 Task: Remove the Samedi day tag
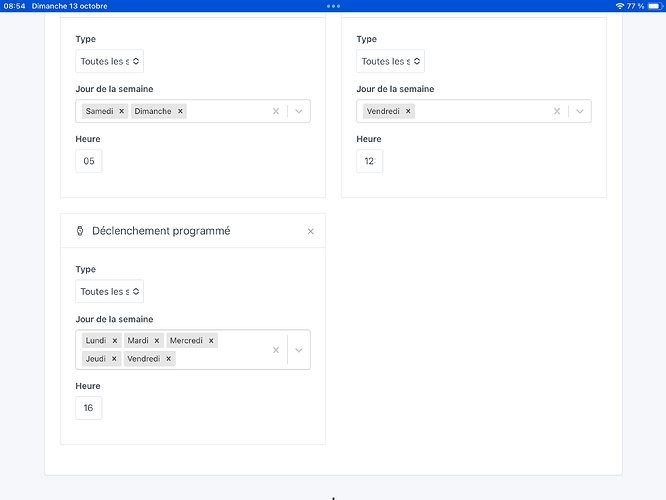pos(121,111)
